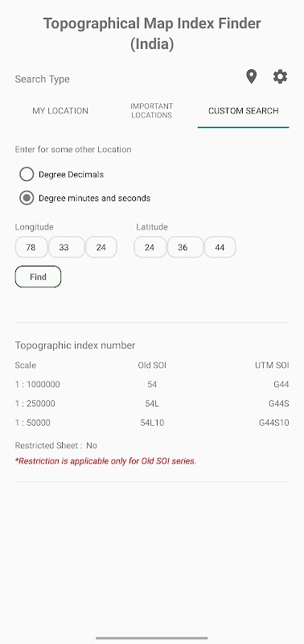The image size is (304, 644).
Task: Select the 54L index for 1:250000 scale
Action: [152, 403]
